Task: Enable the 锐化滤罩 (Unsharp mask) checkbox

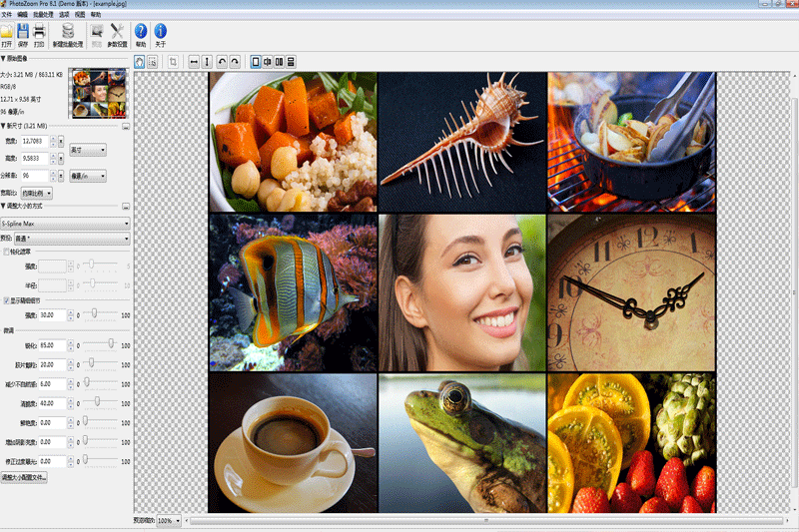Action: 6,252
